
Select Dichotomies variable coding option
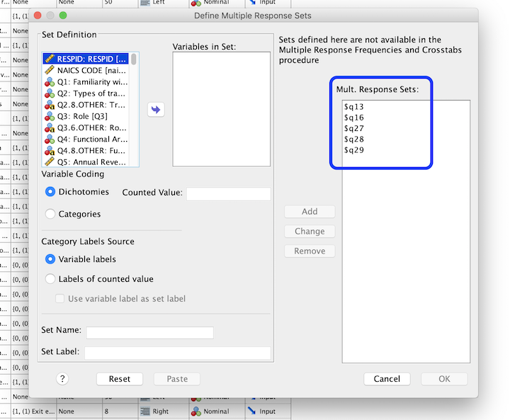click(x=50, y=192)
